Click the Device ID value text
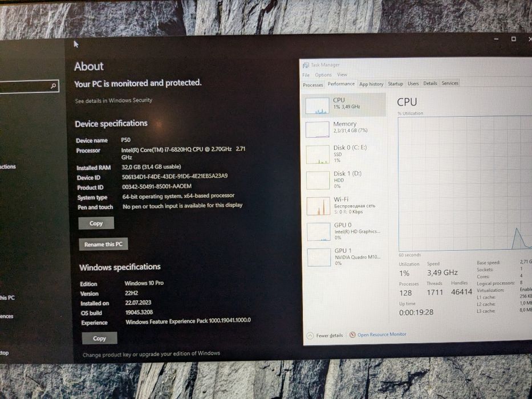 [x=174, y=177]
